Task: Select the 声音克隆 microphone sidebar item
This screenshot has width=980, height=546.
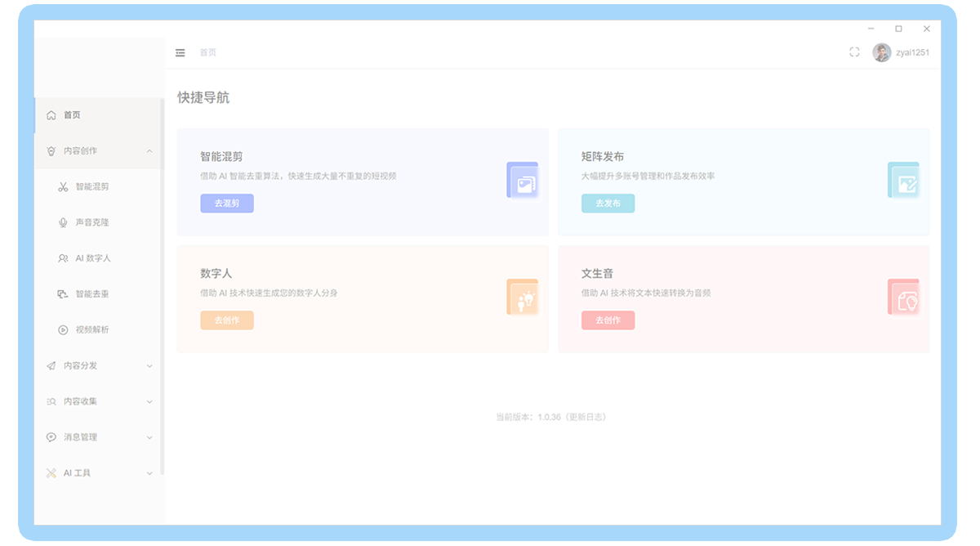Action: click(x=91, y=222)
